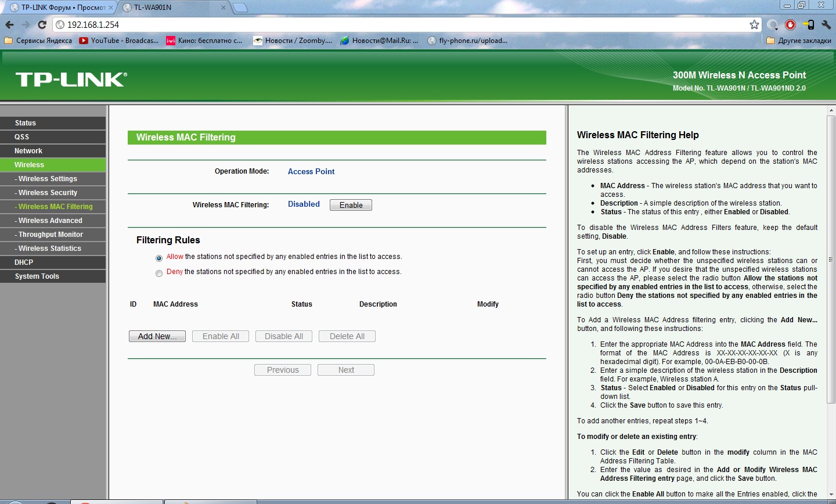The width and height of the screenshot is (836, 504).
Task: Click the help panel vertical scrollbar
Action: (831, 258)
